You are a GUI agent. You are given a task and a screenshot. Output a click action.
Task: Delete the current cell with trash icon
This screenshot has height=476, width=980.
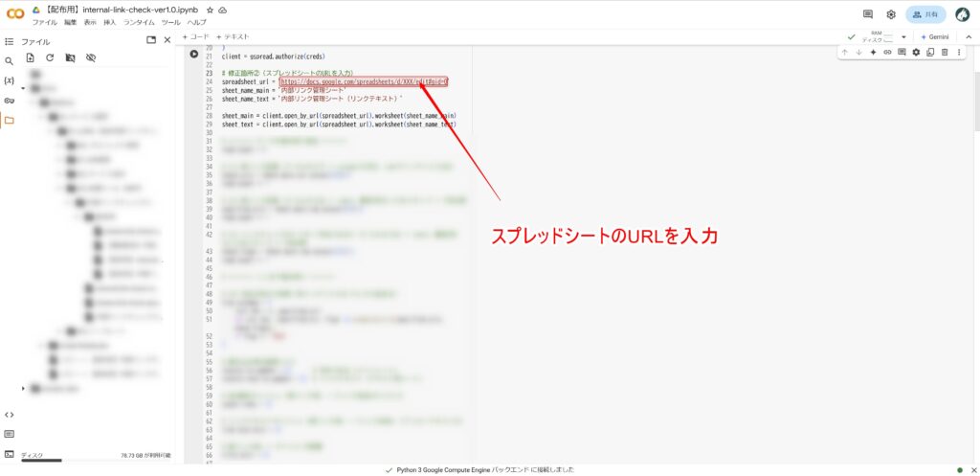click(945, 52)
